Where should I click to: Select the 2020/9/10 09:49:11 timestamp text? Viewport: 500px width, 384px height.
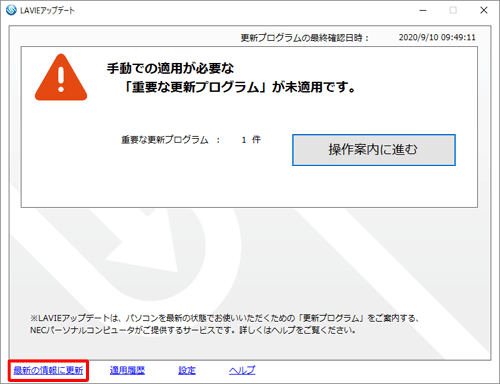437,37
